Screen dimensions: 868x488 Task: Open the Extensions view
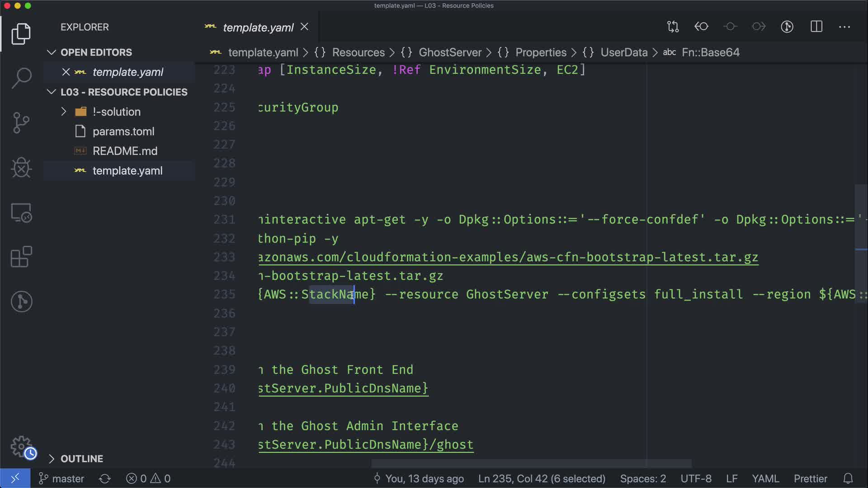click(21, 257)
